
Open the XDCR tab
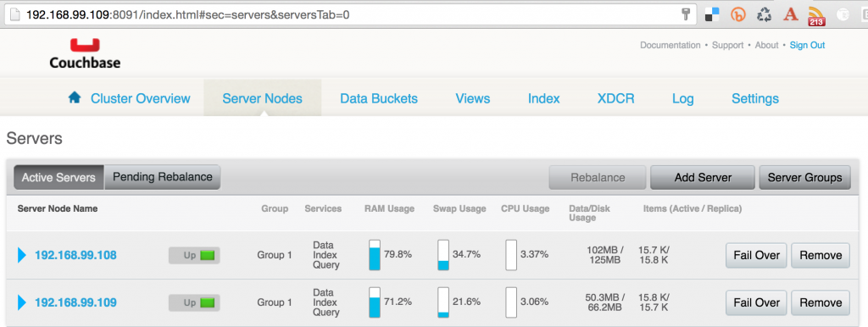point(615,98)
